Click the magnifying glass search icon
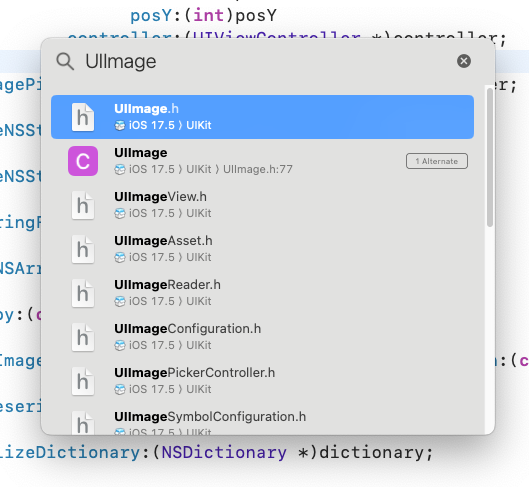Screen dimensions: 529x487 tap(65, 61)
